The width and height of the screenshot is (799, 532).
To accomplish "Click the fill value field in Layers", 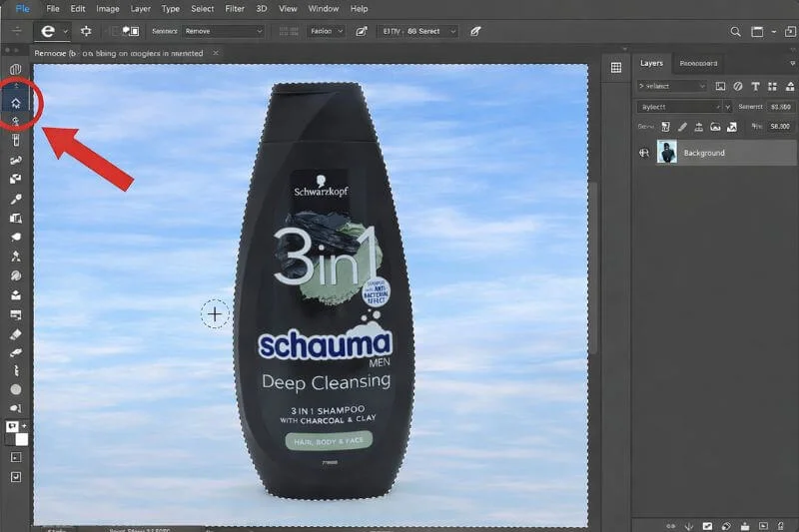I will coord(780,127).
